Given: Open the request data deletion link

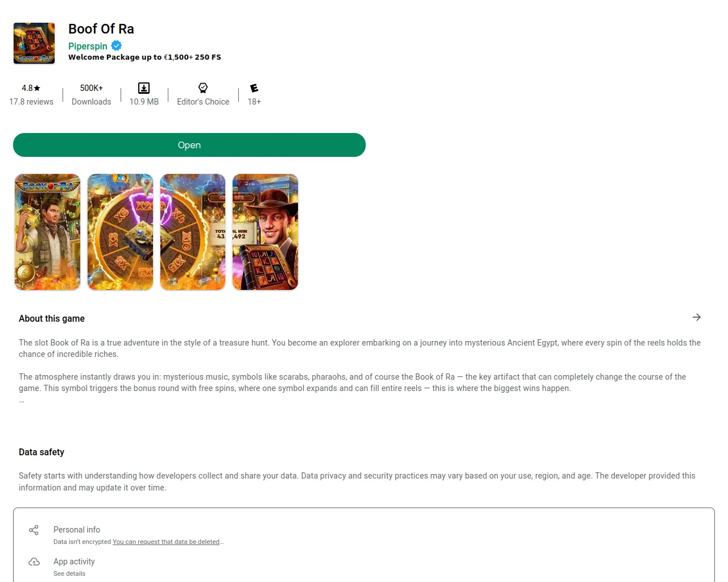Looking at the screenshot, I should pos(166,542).
